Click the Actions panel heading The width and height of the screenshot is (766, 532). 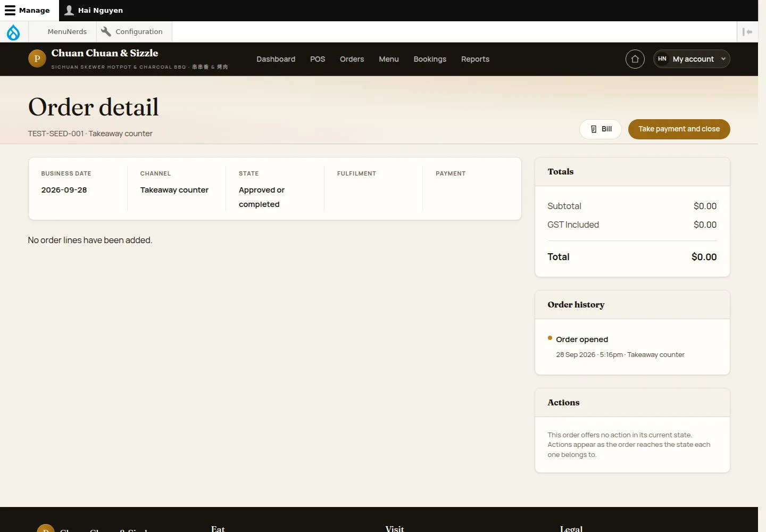[x=563, y=403]
